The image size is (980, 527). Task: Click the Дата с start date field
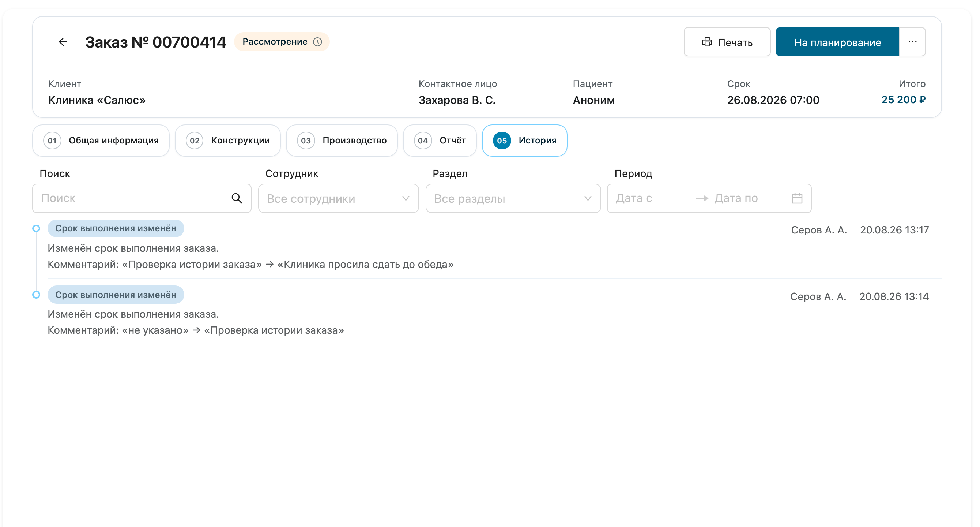coord(651,198)
